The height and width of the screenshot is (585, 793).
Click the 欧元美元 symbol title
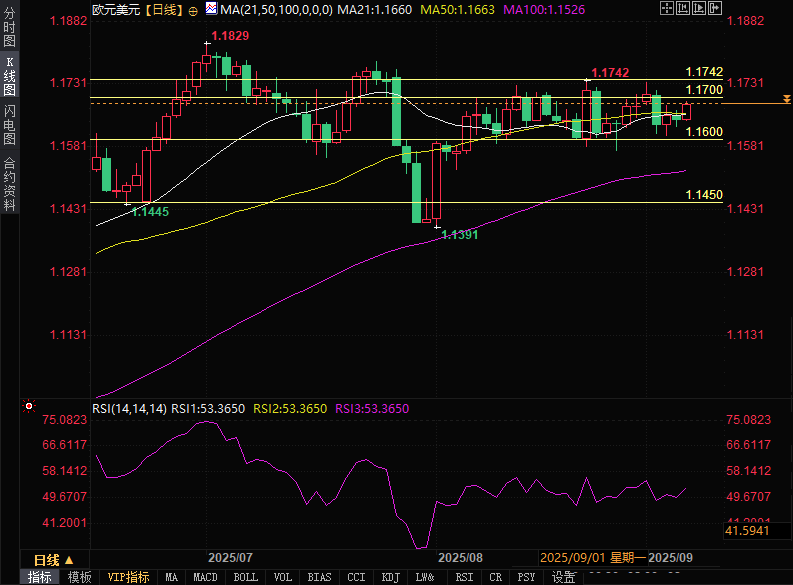pyautogui.click(x=116, y=10)
